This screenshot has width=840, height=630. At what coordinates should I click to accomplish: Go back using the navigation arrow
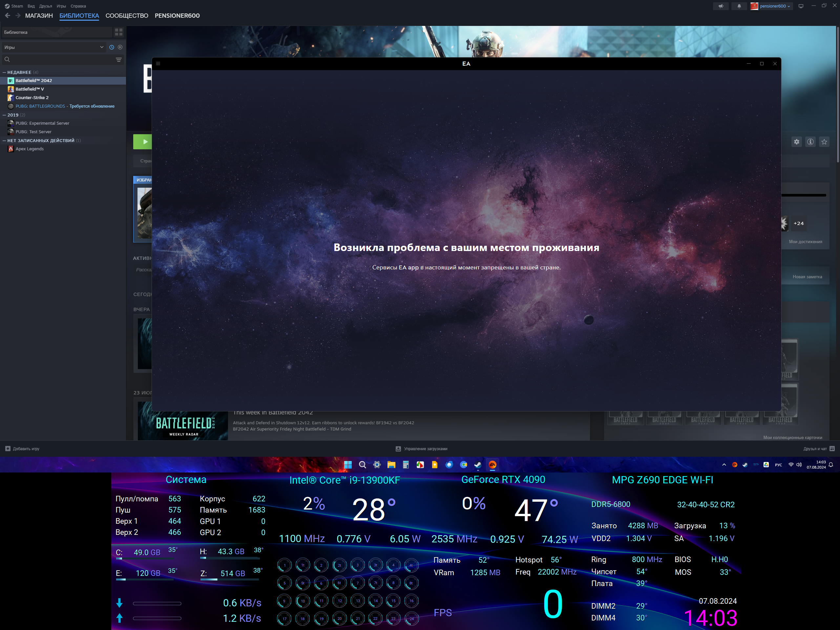point(8,15)
